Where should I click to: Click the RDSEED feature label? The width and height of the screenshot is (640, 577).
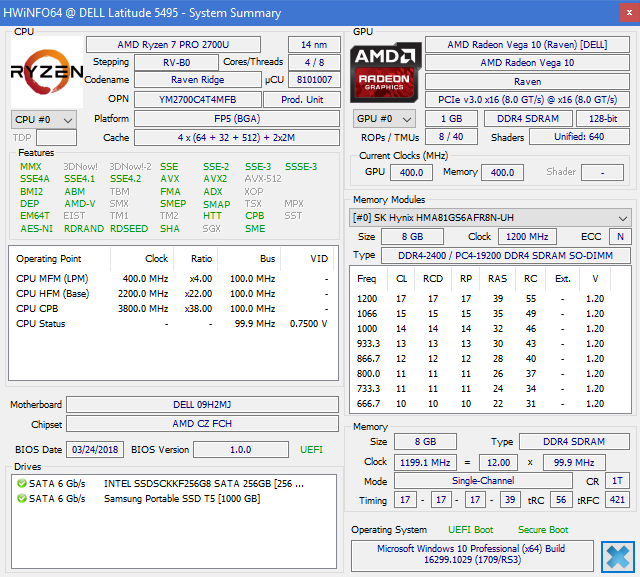click(129, 229)
